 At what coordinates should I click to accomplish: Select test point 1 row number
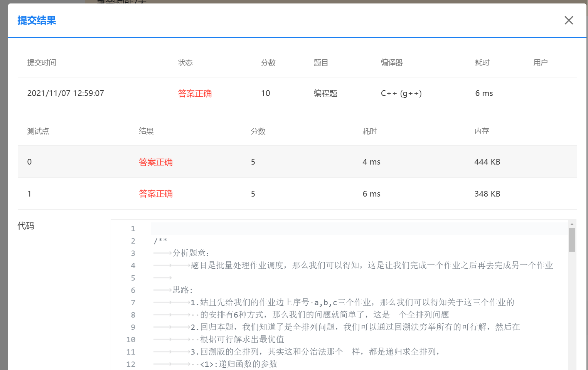(x=29, y=194)
